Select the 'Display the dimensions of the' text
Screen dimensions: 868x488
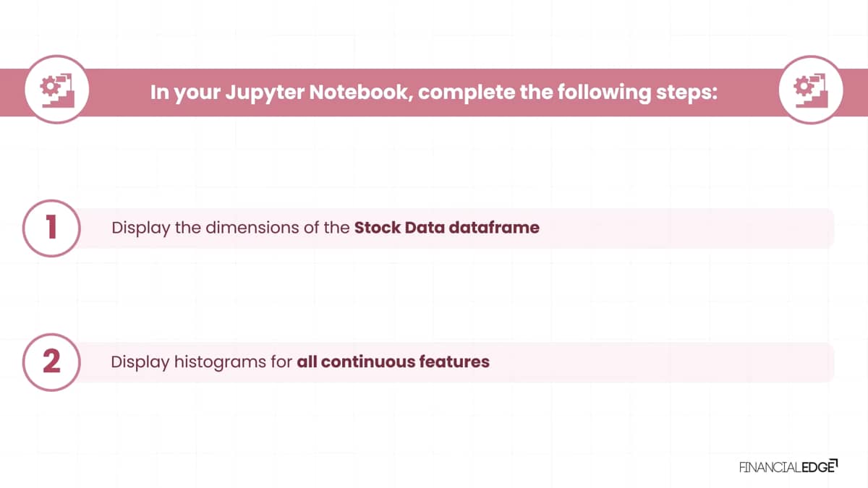point(231,228)
